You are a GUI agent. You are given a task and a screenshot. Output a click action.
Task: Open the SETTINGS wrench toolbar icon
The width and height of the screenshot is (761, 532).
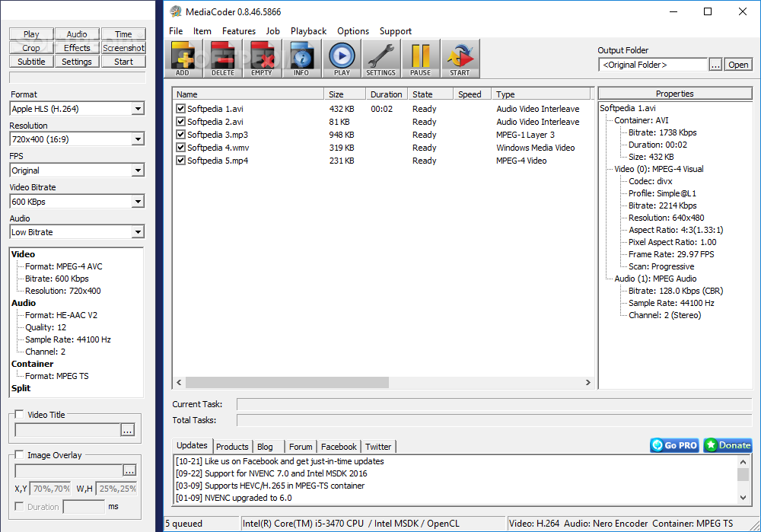381,59
